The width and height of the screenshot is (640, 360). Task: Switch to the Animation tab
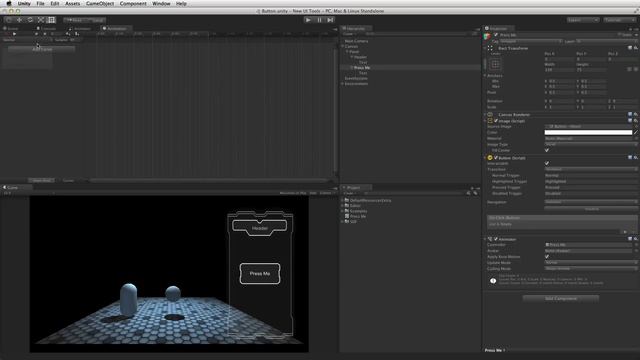115,29
